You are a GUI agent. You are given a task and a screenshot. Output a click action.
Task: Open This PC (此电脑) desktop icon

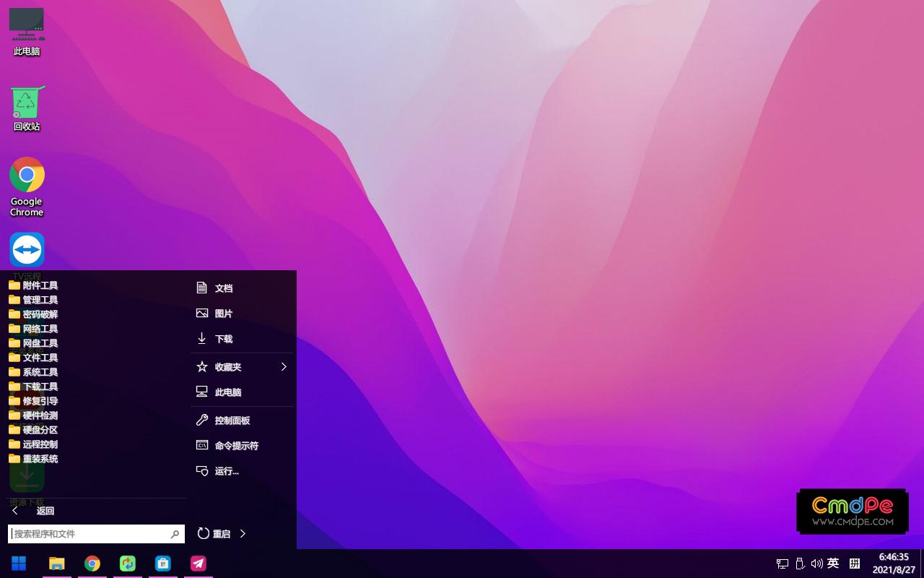coord(27,26)
